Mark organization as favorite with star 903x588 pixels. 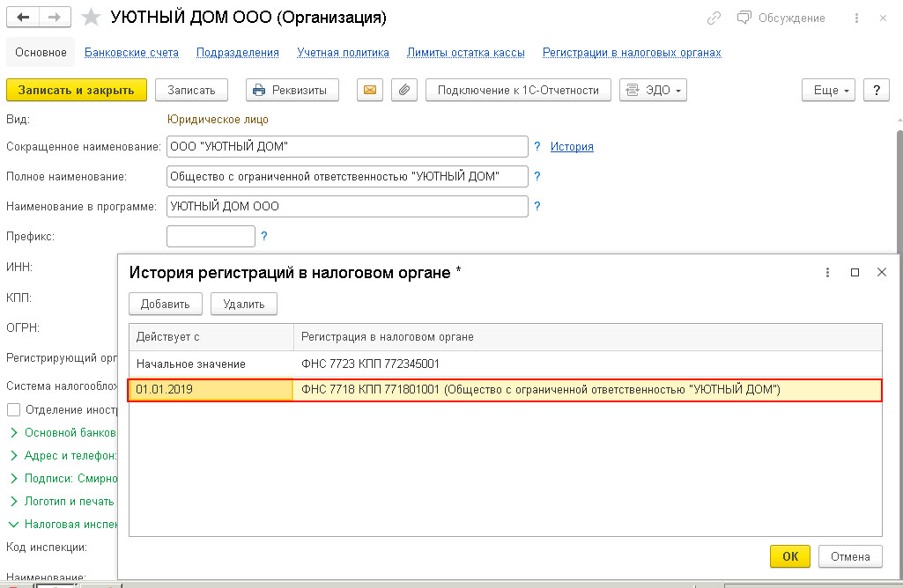pos(91,18)
